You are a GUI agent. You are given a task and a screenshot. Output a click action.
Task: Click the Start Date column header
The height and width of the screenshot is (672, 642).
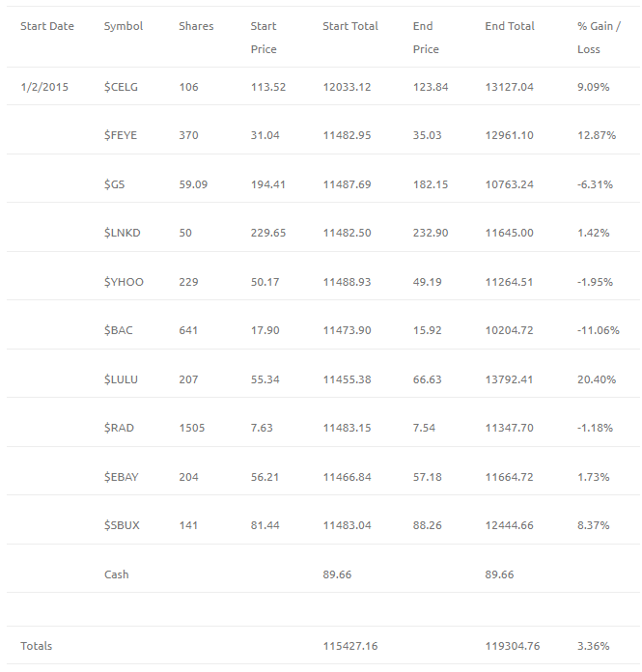pos(47,26)
